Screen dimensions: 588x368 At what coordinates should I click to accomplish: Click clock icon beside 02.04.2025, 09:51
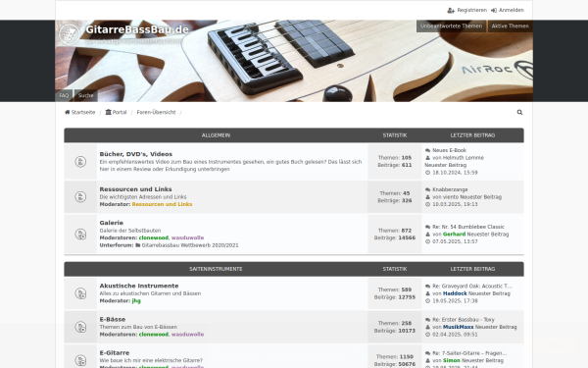[428, 335]
